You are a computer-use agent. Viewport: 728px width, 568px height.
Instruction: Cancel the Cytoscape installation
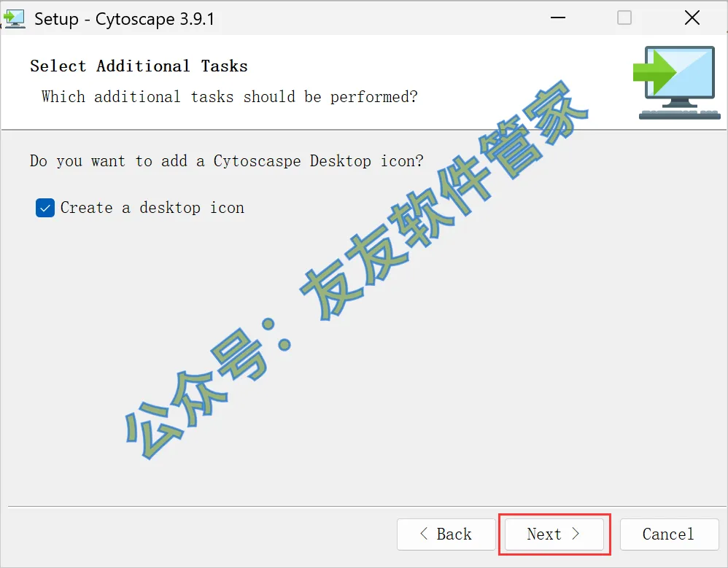669,534
